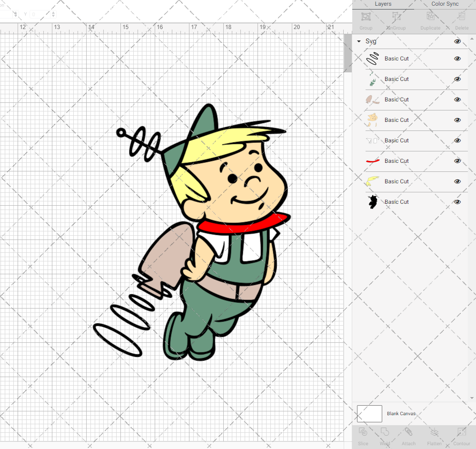Click the layers panel scroll up arrow
Screen dimensions: 476x449
click(x=471, y=39)
